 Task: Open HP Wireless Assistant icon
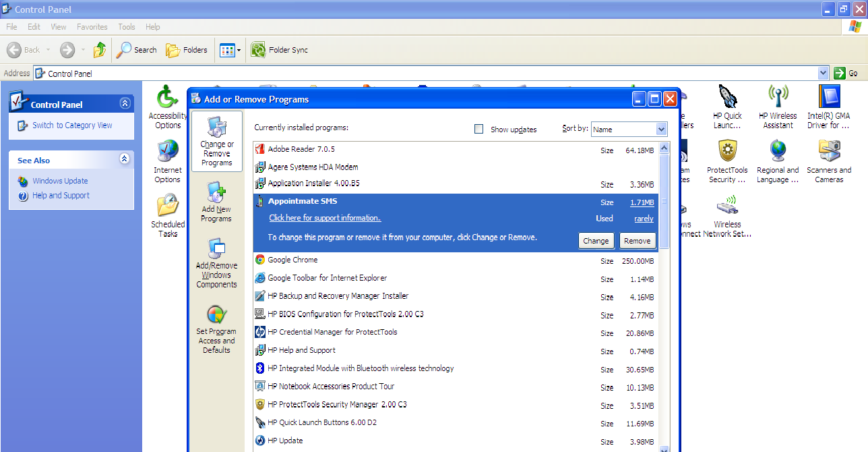(778, 108)
